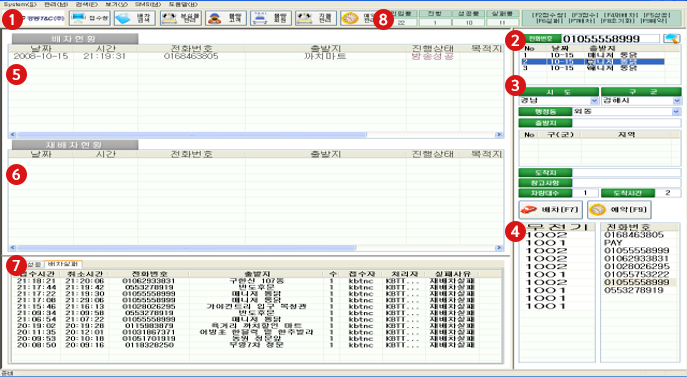Click the first two-cars icon toolbar button
The image size is (687, 377).
click(181, 18)
